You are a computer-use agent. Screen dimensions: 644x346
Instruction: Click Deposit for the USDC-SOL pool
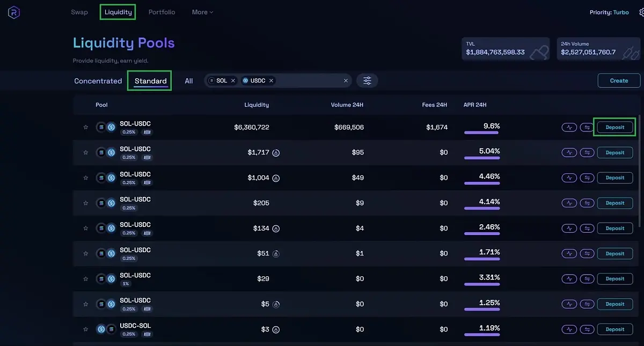point(615,329)
